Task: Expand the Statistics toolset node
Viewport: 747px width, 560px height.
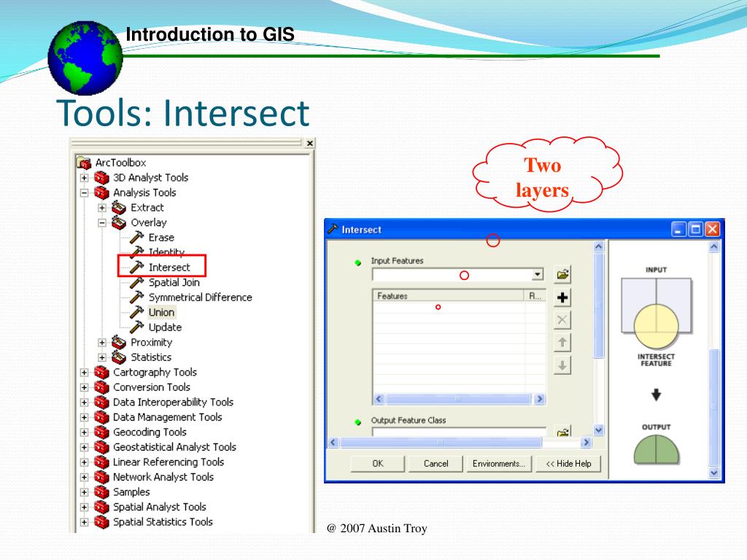Action: pos(102,357)
